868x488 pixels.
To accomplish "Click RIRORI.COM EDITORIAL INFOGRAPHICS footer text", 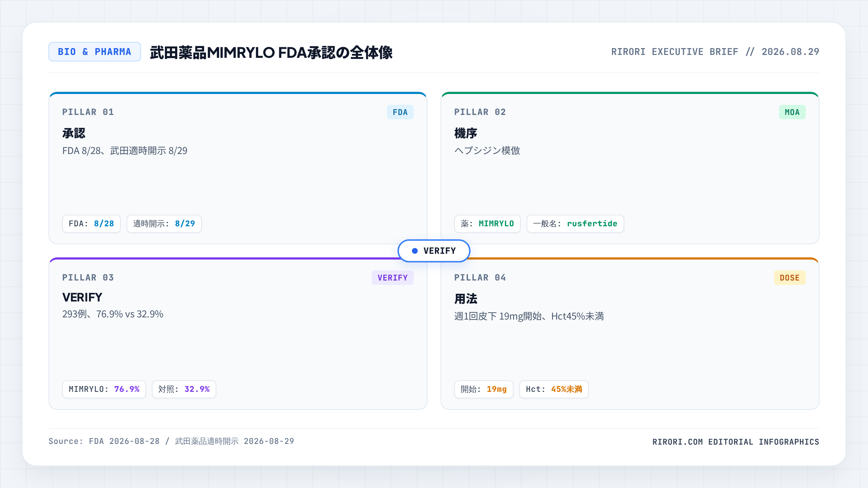I will pyautogui.click(x=736, y=442).
